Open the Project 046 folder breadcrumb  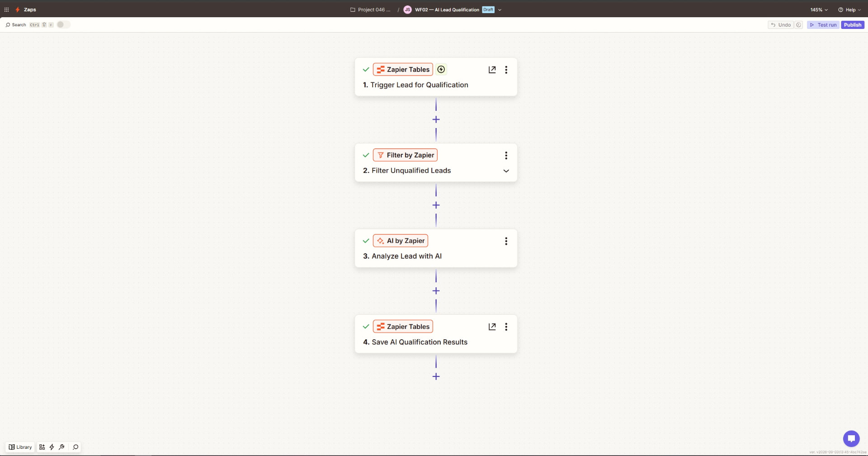pyautogui.click(x=370, y=9)
